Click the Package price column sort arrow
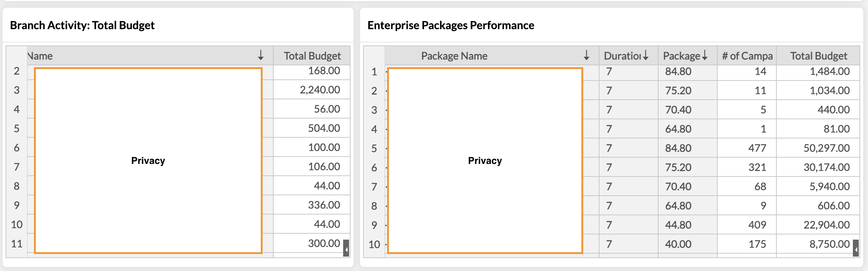 (x=705, y=55)
